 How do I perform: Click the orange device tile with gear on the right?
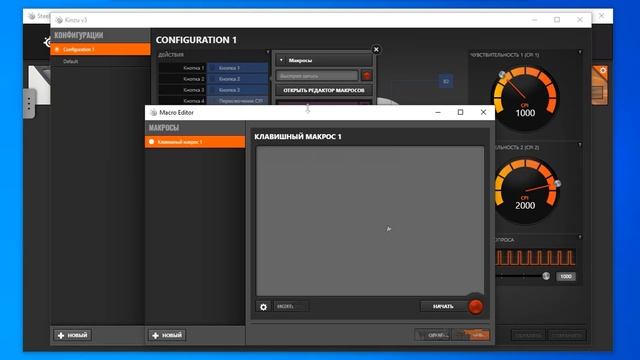tap(600, 85)
